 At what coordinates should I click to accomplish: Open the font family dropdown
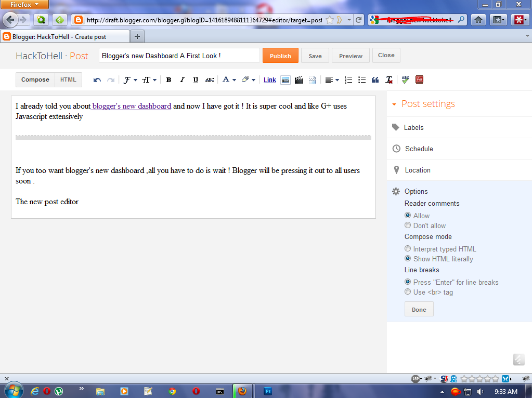(x=131, y=80)
